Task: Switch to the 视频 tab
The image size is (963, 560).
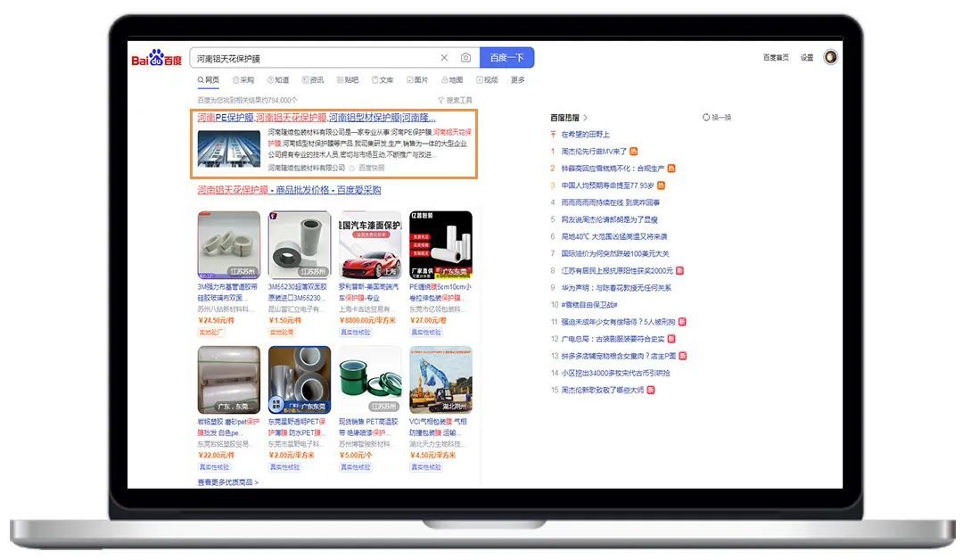Action: (x=487, y=80)
